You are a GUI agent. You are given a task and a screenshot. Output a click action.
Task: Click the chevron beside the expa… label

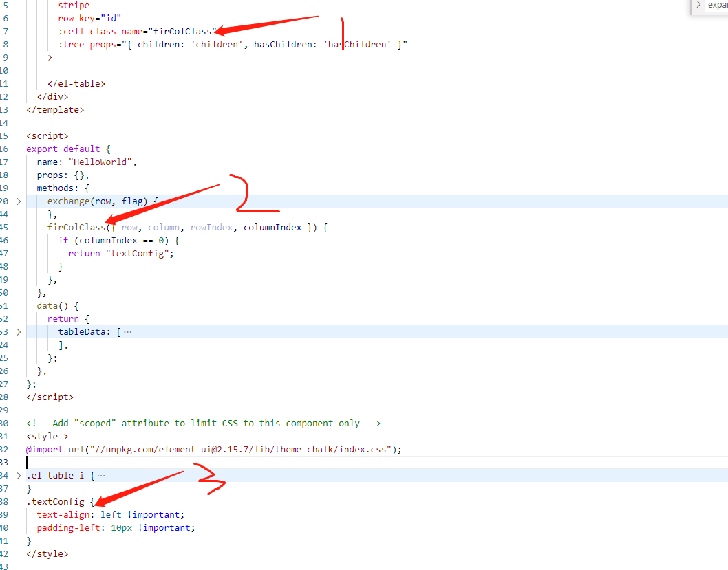(698, 5)
